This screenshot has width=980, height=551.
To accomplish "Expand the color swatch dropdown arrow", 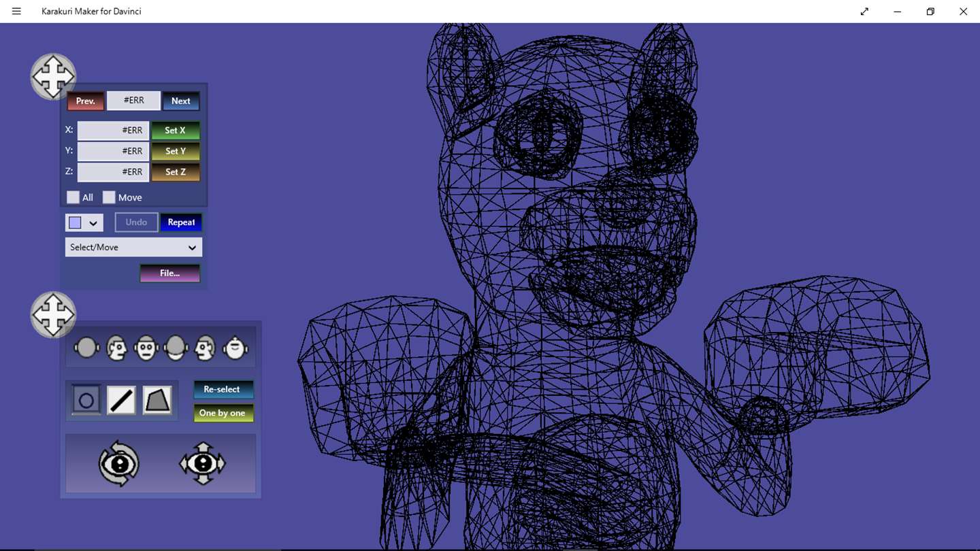I will tap(93, 223).
